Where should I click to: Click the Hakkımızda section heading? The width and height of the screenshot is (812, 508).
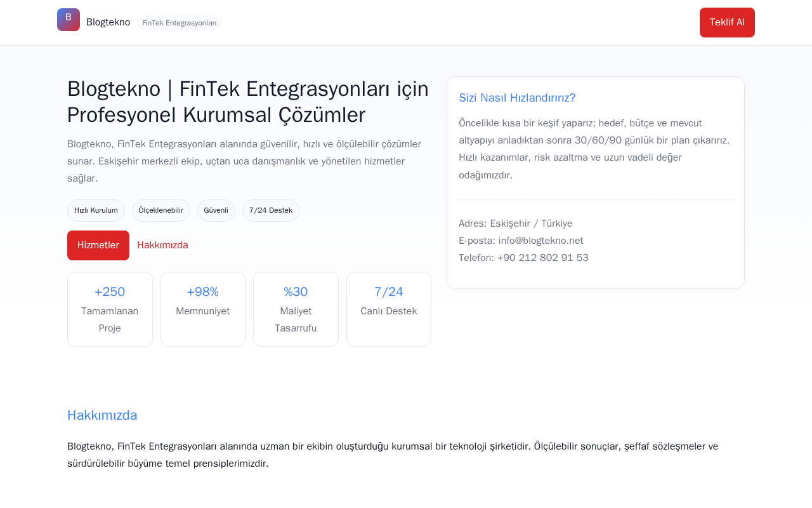click(x=102, y=415)
